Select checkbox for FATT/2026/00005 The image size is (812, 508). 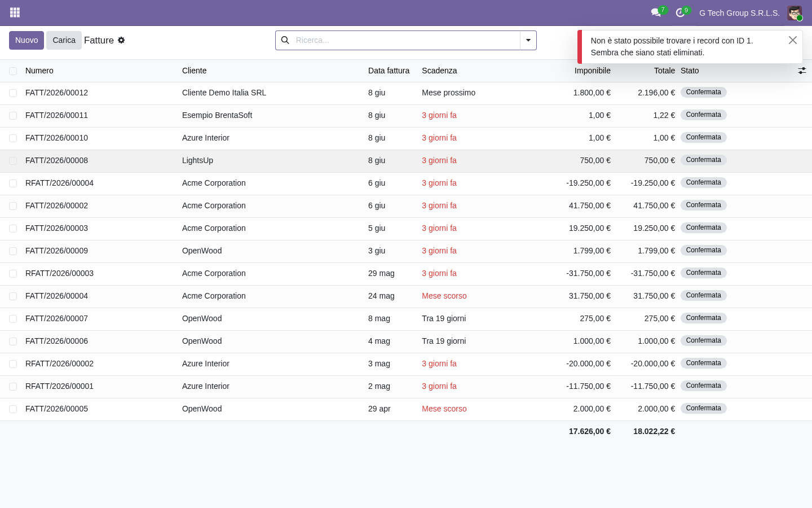point(13,409)
